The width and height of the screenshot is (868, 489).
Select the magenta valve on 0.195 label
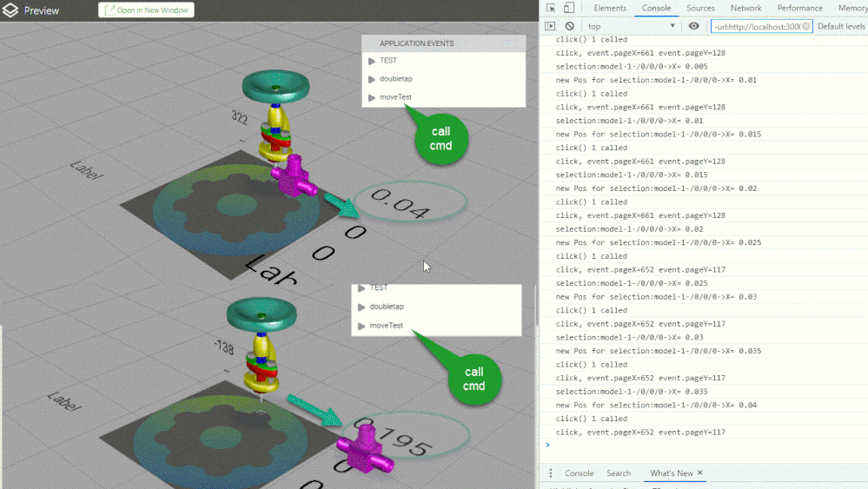[x=364, y=449]
